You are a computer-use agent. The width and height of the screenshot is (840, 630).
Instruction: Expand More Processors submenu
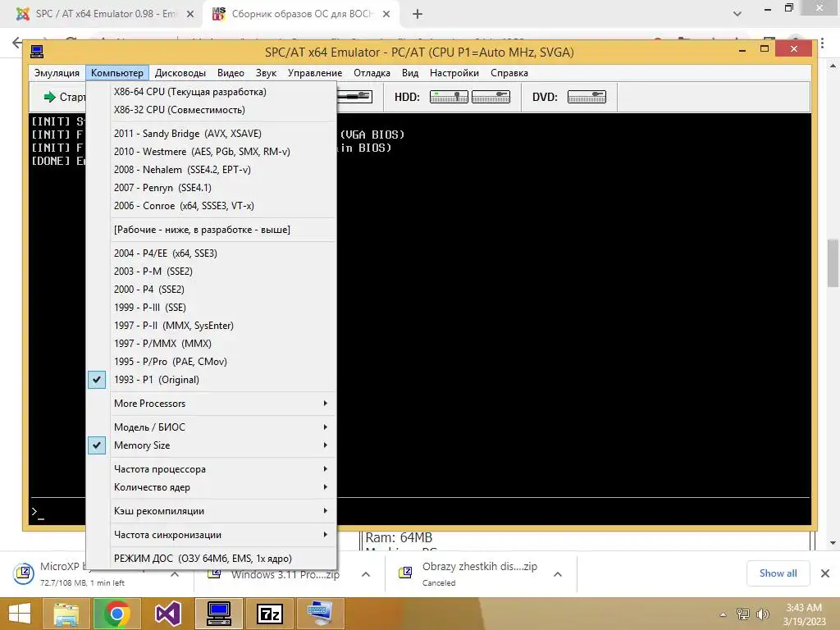[211, 404]
